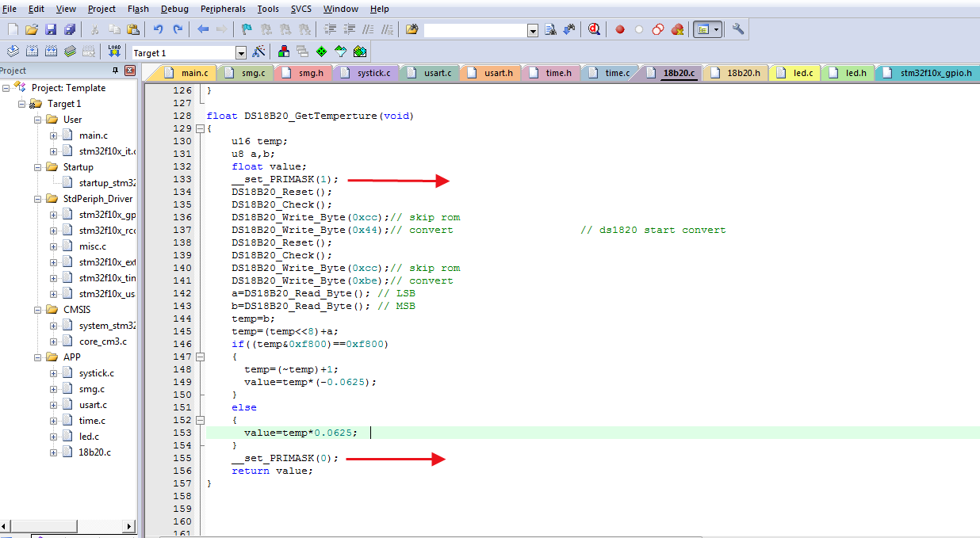Rebuild all target files icon
The image size is (980, 538).
(52, 52)
